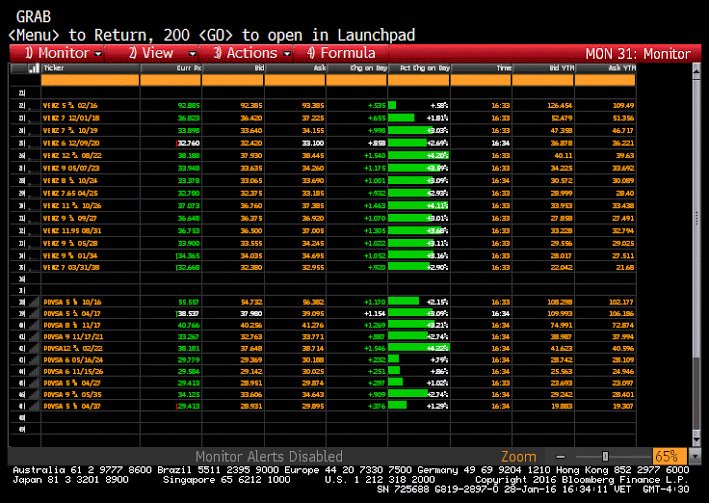Click the 65% zoom value box
The image size is (709, 503).
coord(669,456)
